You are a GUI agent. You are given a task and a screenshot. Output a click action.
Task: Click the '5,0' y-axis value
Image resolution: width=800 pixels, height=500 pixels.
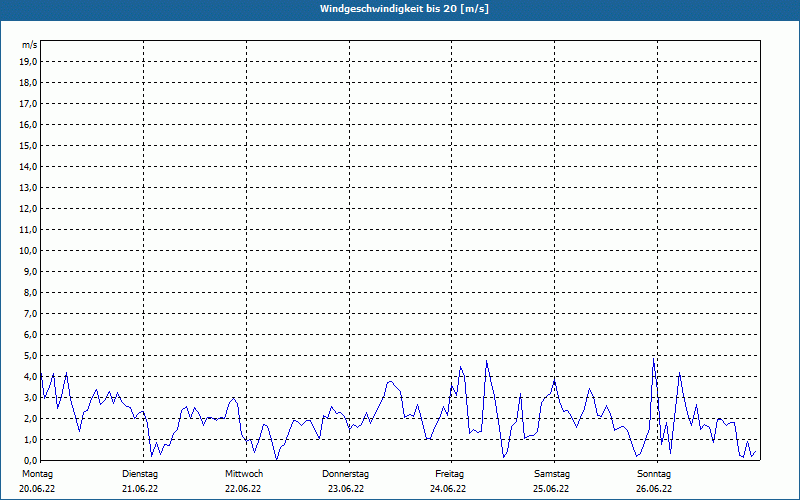pyautogui.click(x=31, y=356)
